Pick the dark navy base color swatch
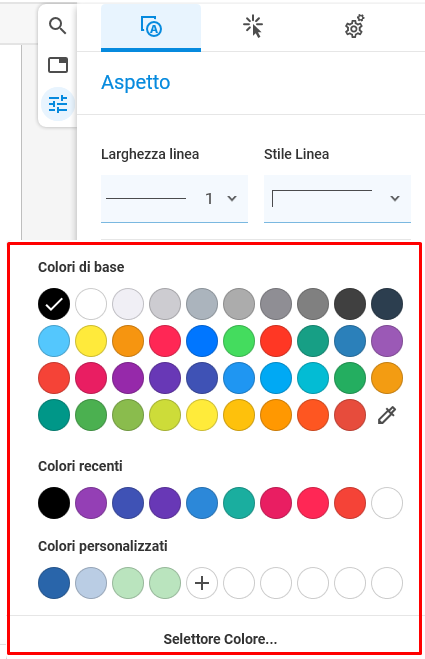Screen dimensions: 425x659 (387, 304)
